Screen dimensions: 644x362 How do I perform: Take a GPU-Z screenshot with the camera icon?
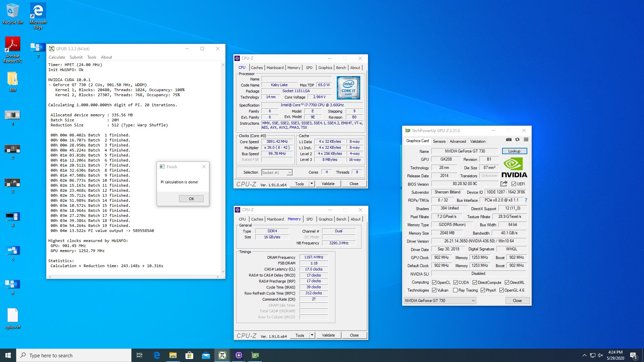[x=509, y=140]
